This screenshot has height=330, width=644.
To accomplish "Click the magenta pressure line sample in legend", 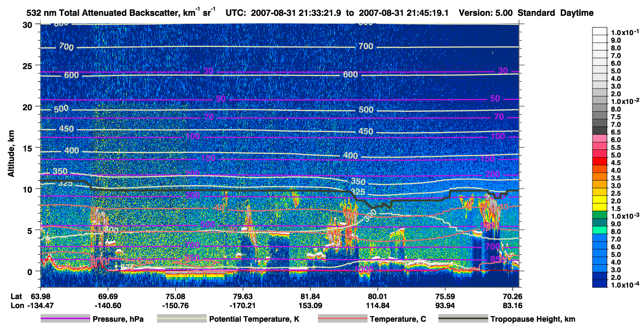I will tap(65, 319).
